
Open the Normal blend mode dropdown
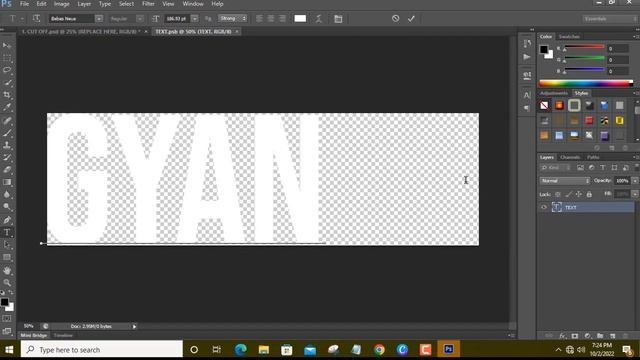(x=565, y=180)
